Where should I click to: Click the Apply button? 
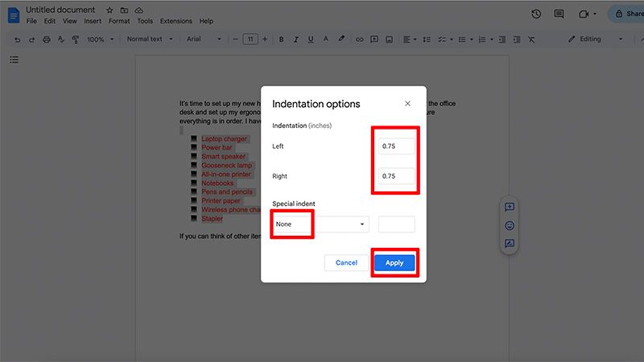click(394, 263)
